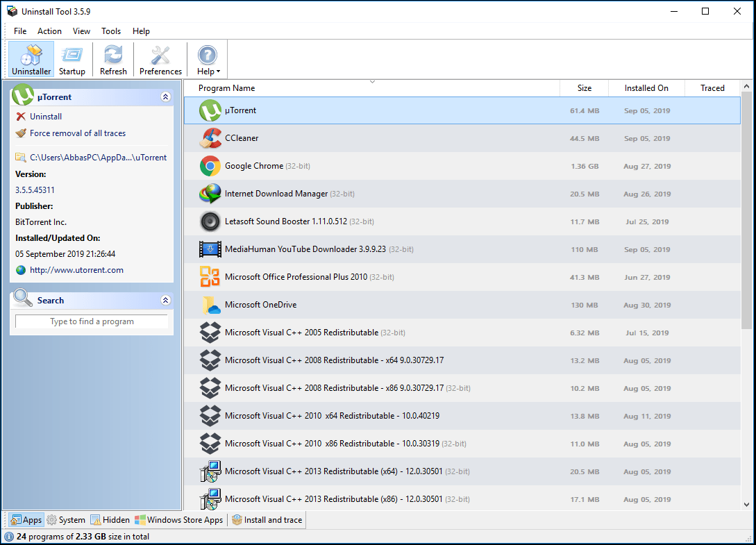Collapse the Search panel
Screen dimensions: 756x545
165,301
